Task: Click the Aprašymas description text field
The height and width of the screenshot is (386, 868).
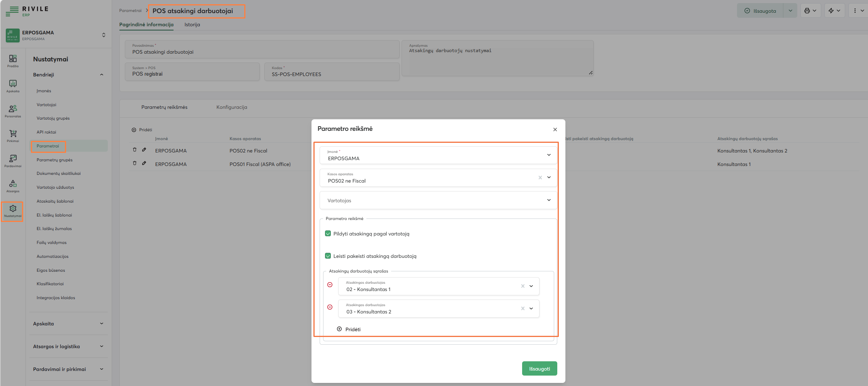Action: (497, 60)
